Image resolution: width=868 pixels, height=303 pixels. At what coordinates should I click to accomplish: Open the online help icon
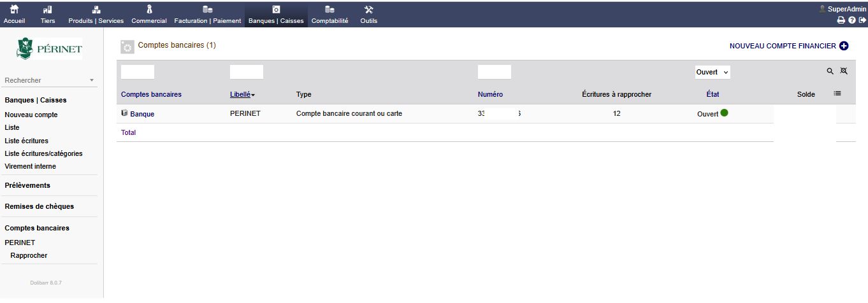tap(852, 20)
